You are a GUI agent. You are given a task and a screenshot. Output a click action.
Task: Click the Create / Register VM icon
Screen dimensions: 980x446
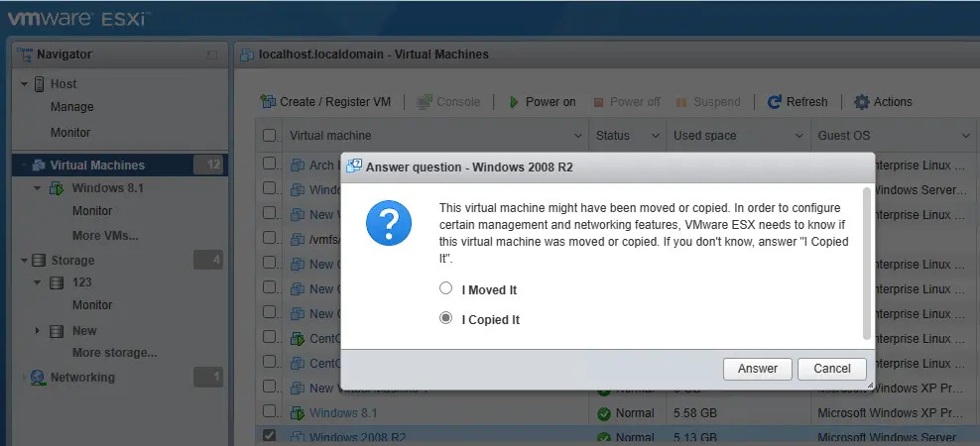click(268, 102)
